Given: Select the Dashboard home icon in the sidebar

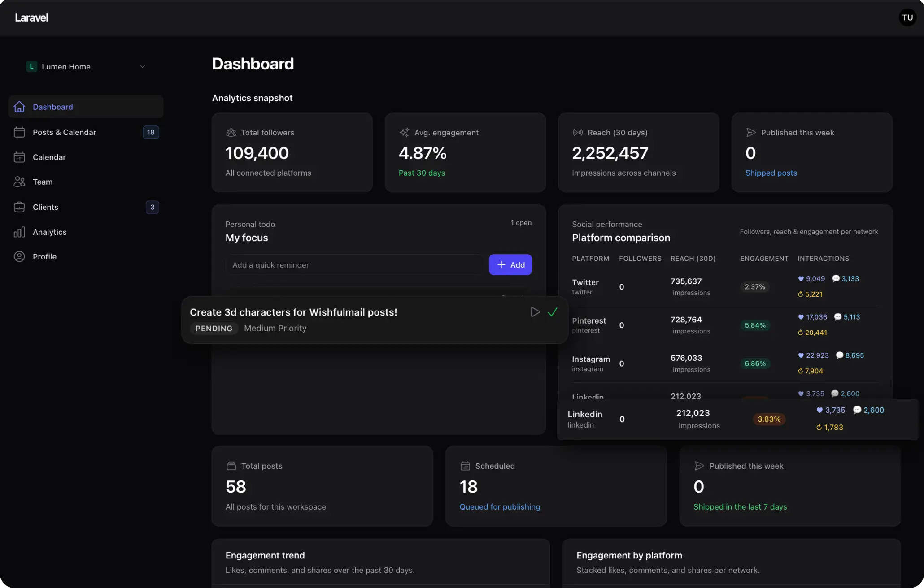Looking at the screenshot, I should (19, 107).
